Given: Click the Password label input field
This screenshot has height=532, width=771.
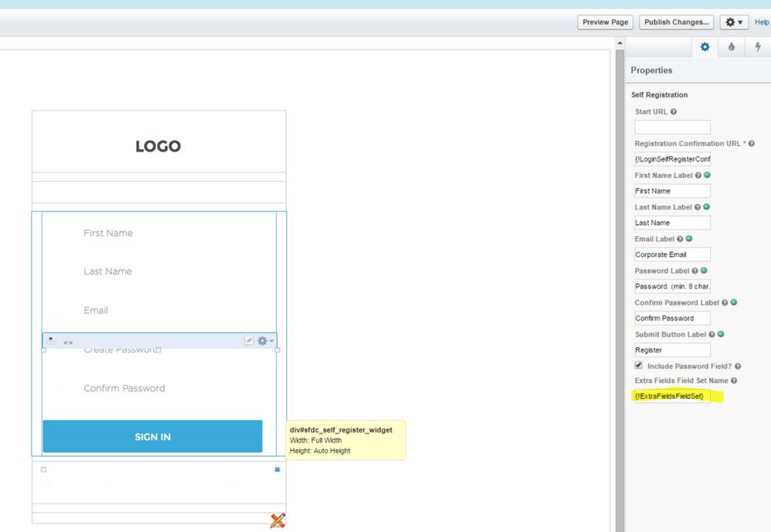Looking at the screenshot, I should tap(672, 286).
